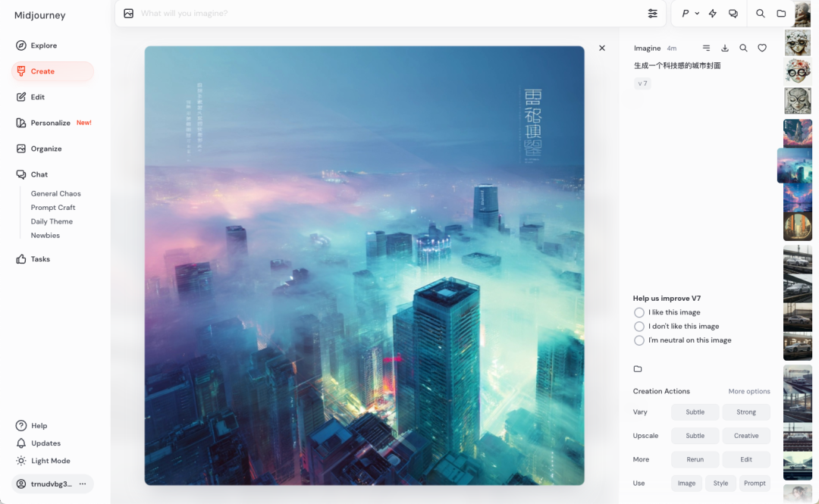Viewport: 819px width, 504px height.
Task: Open the General Chaos chat room
Action: point(56,194)
